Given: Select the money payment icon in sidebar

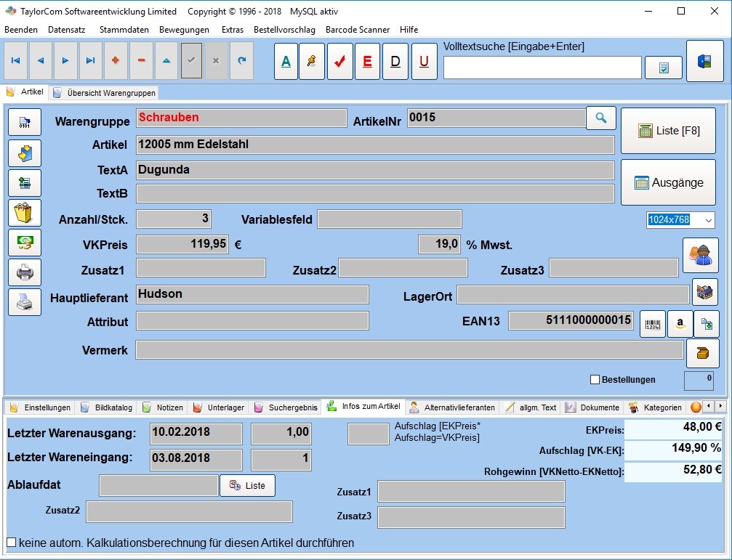Looking at the screenshot, I should tap(24, 243).
